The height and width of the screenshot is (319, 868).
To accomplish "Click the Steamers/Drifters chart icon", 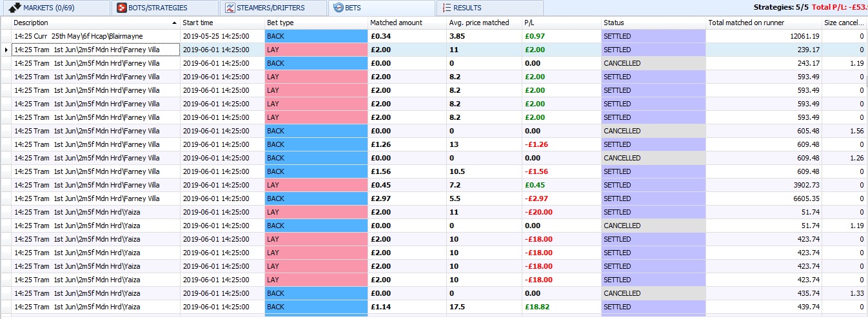I will 231,8.
